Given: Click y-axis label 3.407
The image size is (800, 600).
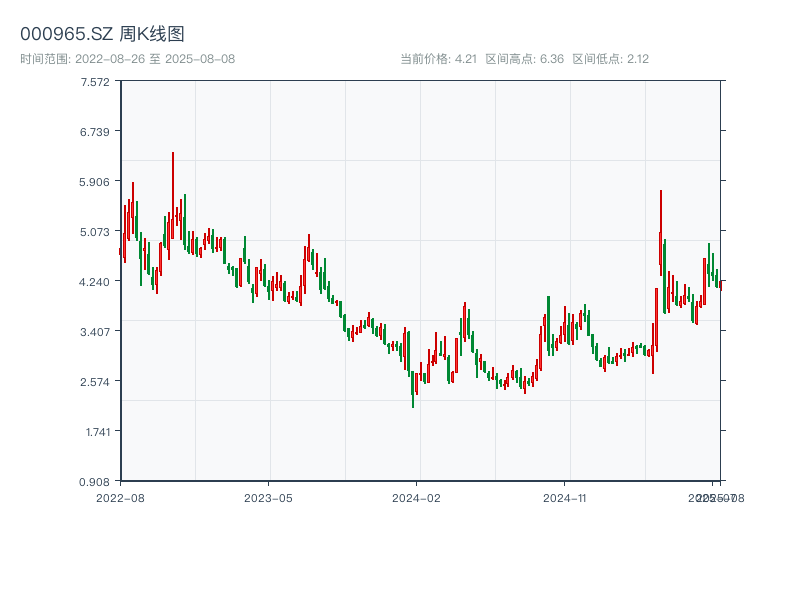Looking at the screenshot, I should [95, 332].
